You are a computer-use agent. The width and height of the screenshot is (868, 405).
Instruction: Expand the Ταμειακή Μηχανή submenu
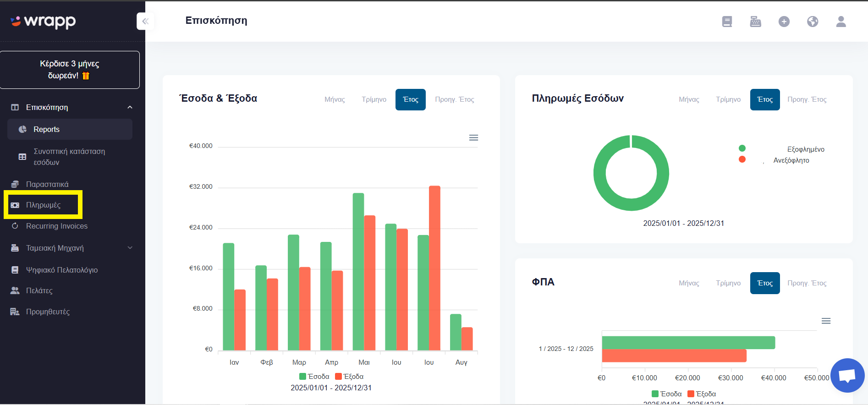[130, 248]
